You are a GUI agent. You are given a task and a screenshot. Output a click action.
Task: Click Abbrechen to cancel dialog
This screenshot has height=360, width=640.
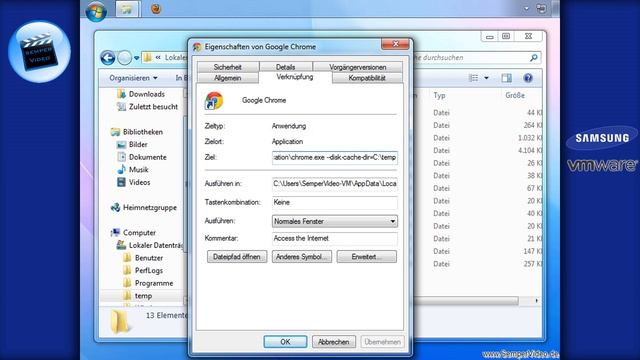coord(333,342)
